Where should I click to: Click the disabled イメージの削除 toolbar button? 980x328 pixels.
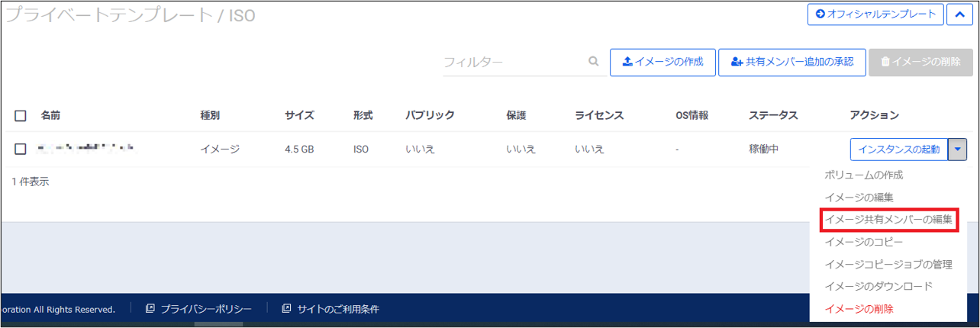[x=920, y=62]
